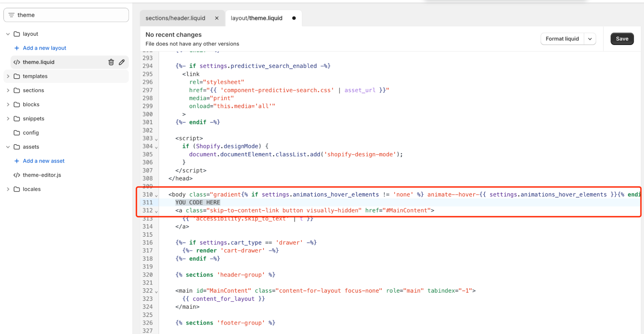
Task: Fold the main element at line 322
Action: point(156,292)
